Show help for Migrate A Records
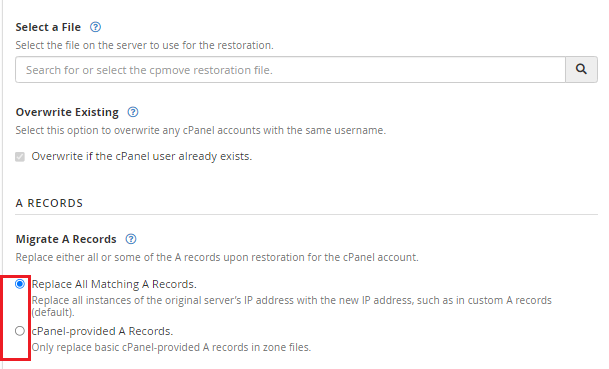 pyautogui.click(x=131, y=239)
